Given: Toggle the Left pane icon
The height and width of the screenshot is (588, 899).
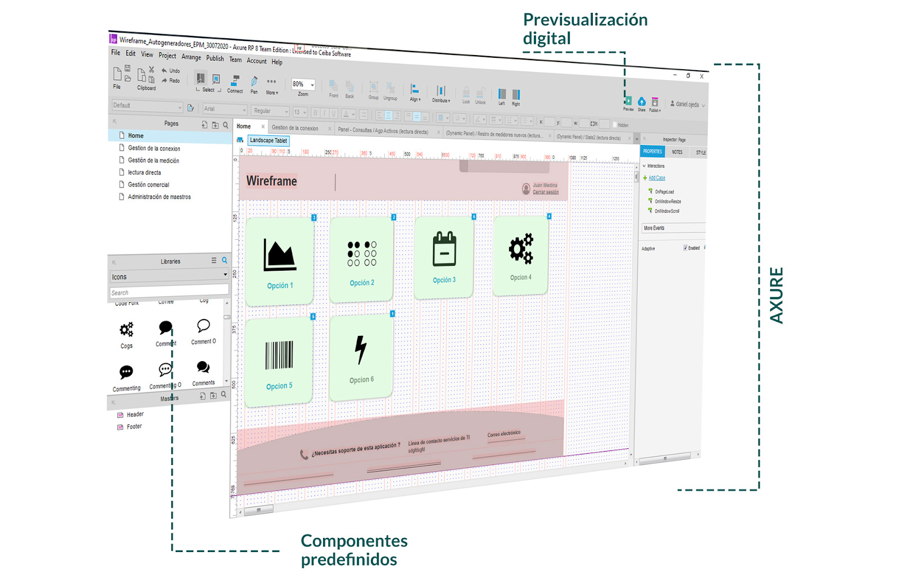Looking at the screenshot, I should tap(502, 94).
